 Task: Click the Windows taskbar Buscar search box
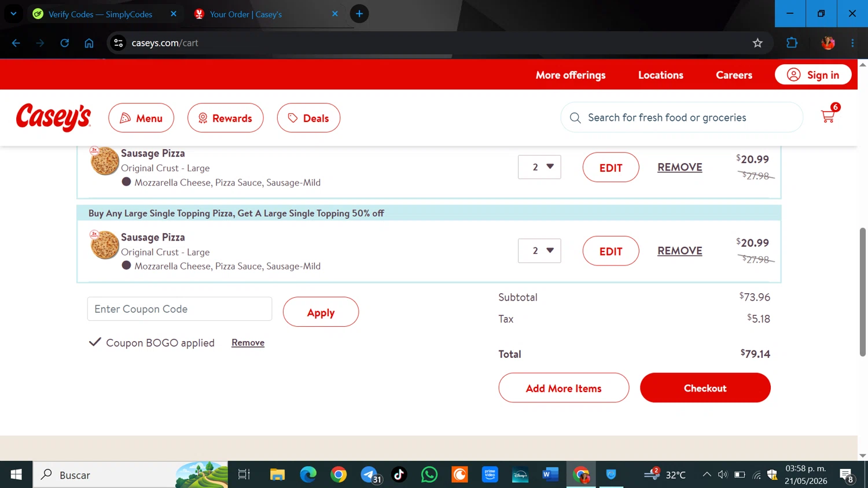click(x=130, y=475)
